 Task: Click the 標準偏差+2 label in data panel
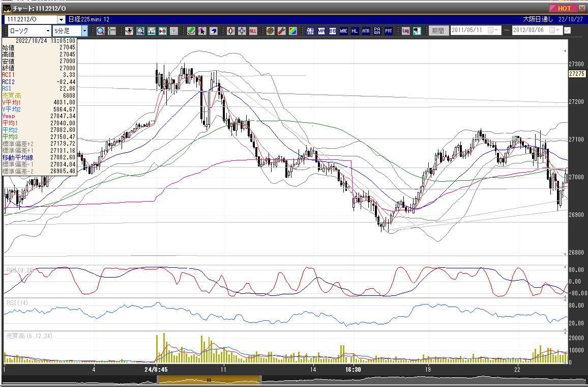coord(18,144)
